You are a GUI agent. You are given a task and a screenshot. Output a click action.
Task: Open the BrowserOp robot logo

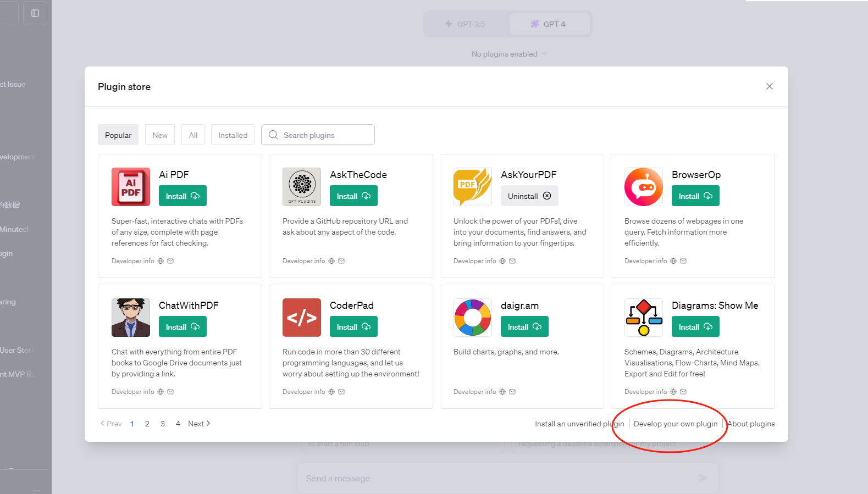(644, 187)
